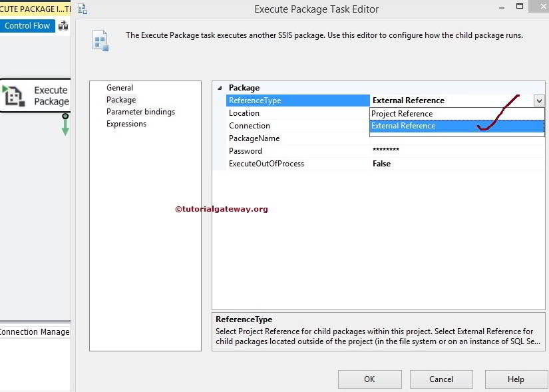Cancel the Execute Package Task Editor
549x392 pixels.
[441, 379]
